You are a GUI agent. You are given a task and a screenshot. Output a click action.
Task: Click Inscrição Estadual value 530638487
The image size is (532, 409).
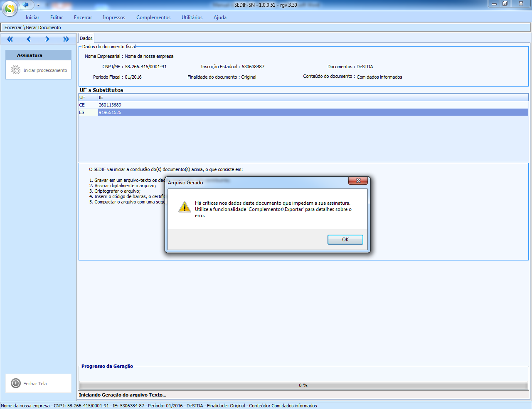pos(253,67)
